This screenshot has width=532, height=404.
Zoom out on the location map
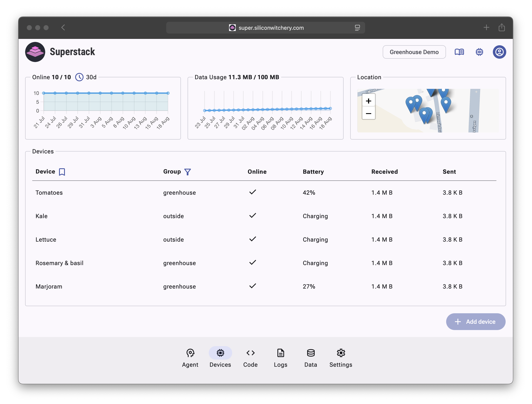(368, 113)
